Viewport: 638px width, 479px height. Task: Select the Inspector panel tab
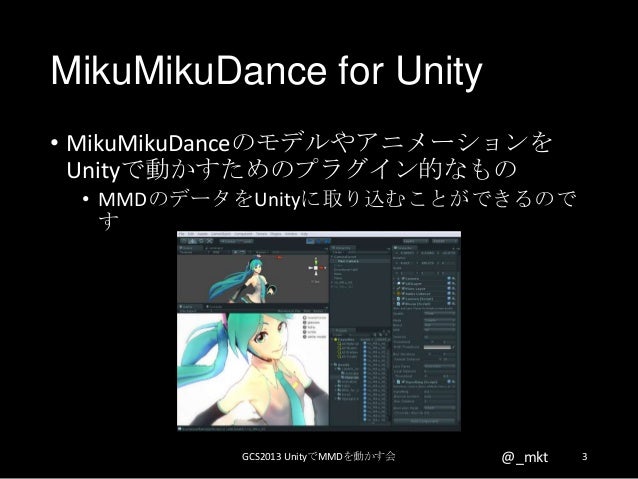(x=405, y=248)
